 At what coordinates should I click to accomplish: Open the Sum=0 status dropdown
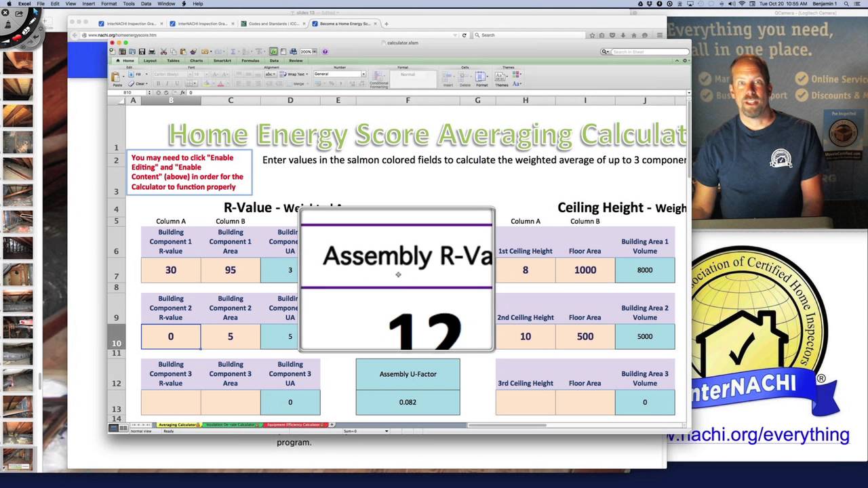coord(387,431)
